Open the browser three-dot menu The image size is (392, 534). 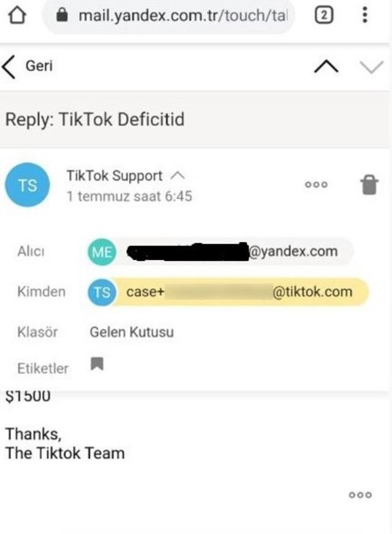coord(365,15)
